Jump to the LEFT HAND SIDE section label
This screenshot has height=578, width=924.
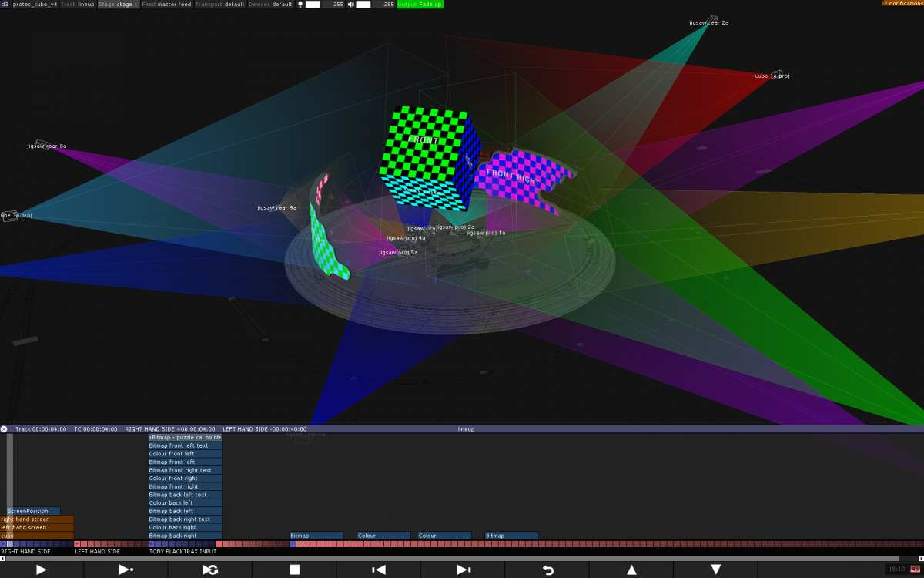tap(98, 552)
